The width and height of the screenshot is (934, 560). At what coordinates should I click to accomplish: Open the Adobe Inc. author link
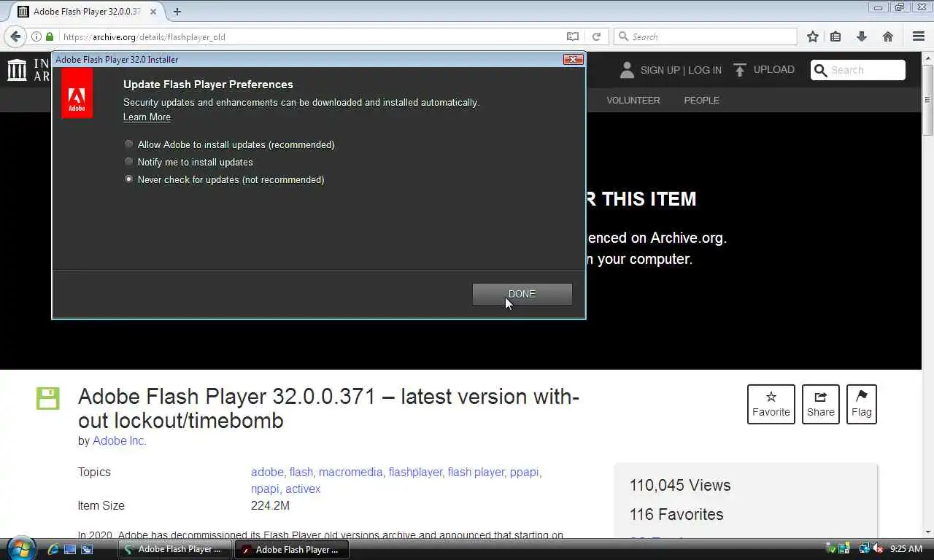click(119, 440)
